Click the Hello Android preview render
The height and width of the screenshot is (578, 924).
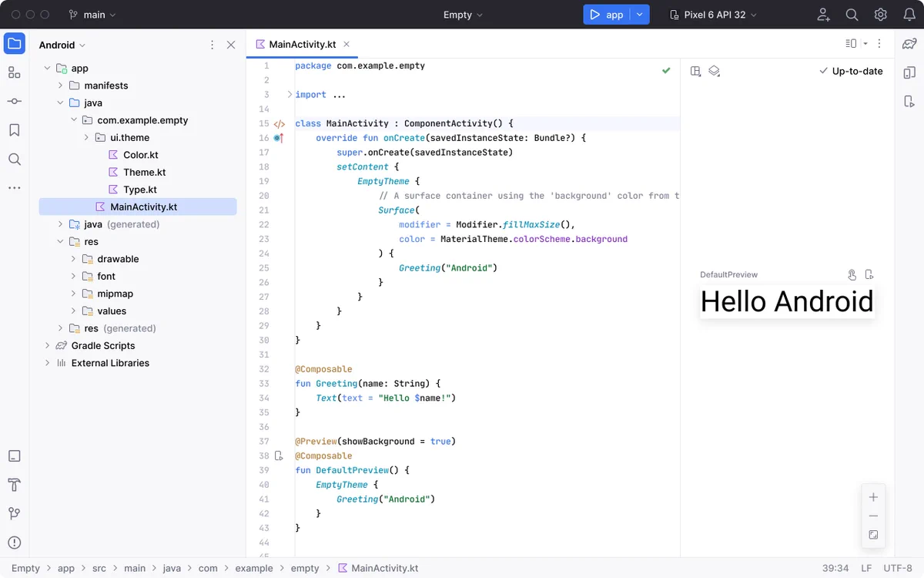click(787, 301)
